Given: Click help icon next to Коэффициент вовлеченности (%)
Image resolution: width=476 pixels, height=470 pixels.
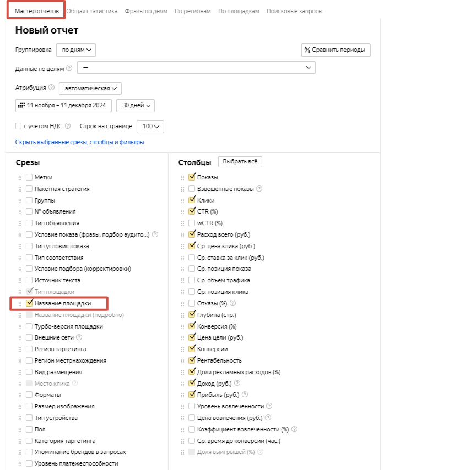Looking at the screenshot, I should click(295, 429).
